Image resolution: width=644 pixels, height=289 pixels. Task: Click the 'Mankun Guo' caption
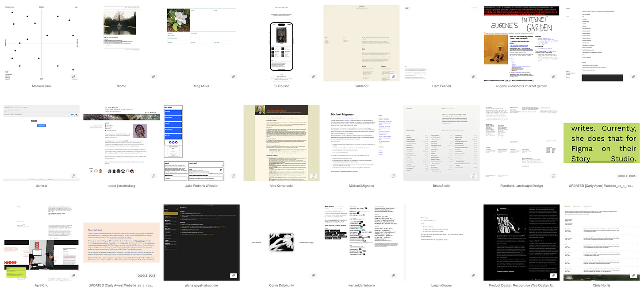[x=42, y=86]
